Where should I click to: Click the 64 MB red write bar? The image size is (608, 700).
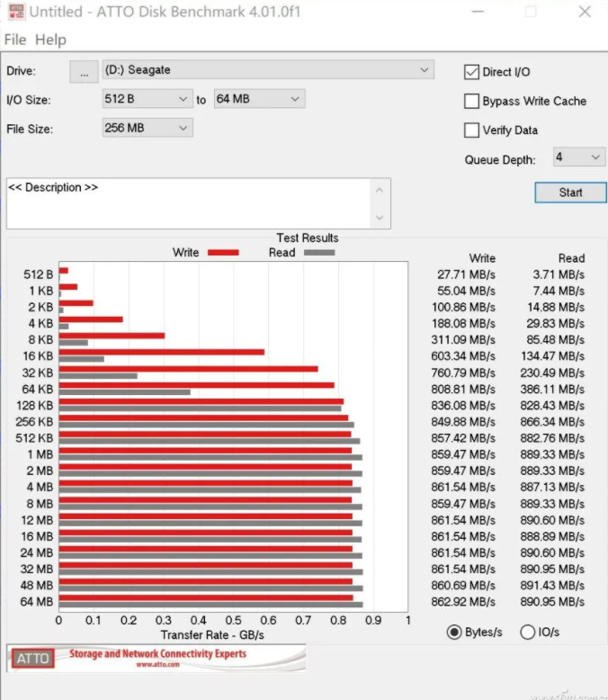tap(206, 597)
